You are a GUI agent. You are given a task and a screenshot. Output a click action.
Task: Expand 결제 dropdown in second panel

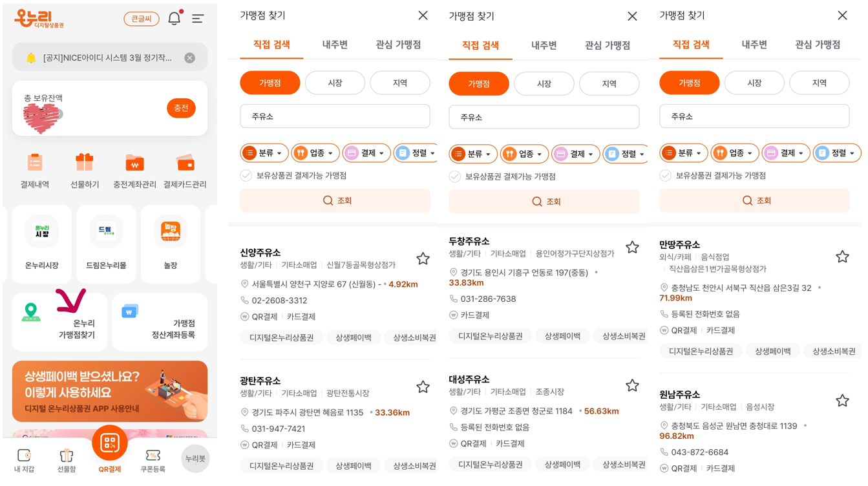pyautogui.click(x=575, y=154)
